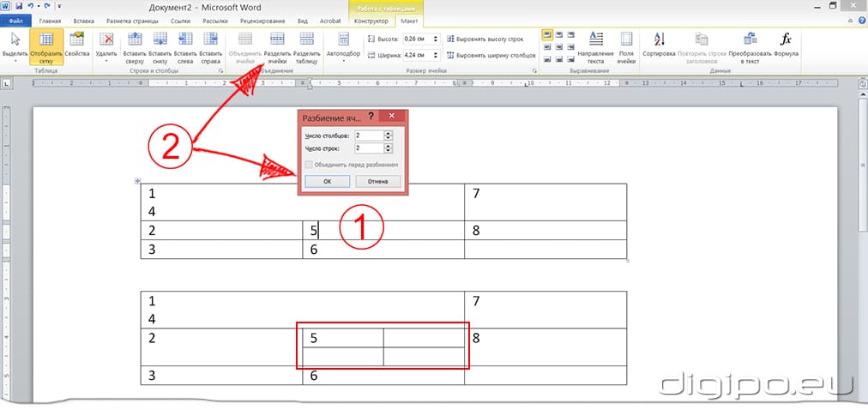Viewport: 868px width, 410px height.
Task: Check Объединить перед разбиением checkbox
Action: pos(308,164)
